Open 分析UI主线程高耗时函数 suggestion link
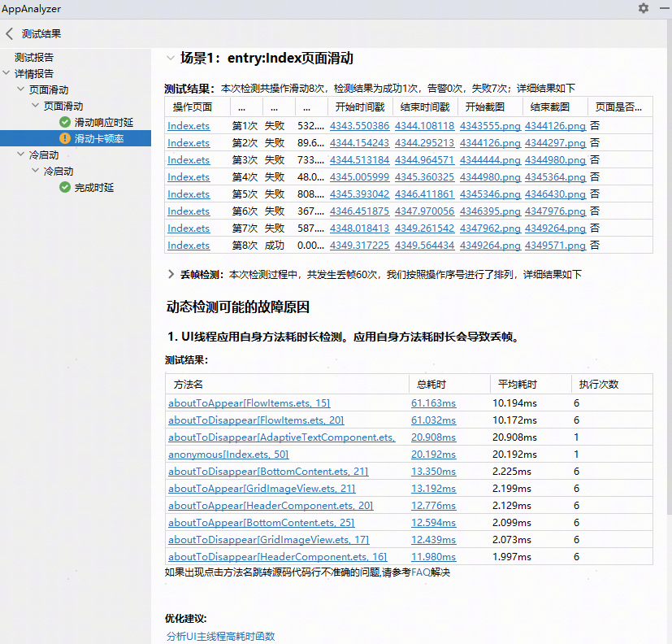Viewport: 672px width, 644px height. point(221,636)
